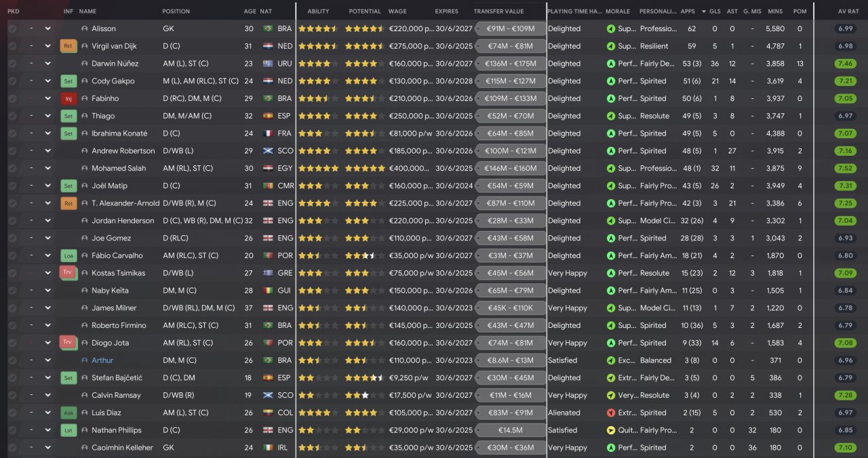Click the Inj status icon beside Fabinho

point(68,99)
